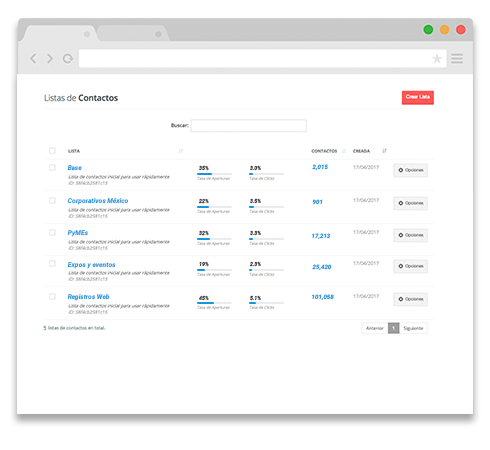Click '5 listas de contactos en total' text

coord(74,328)
